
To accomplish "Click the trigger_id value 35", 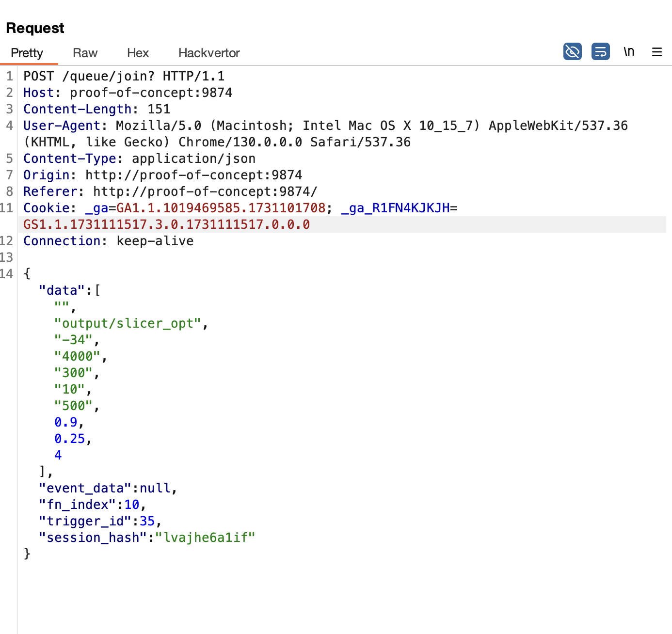I will (x=147, y=521).
